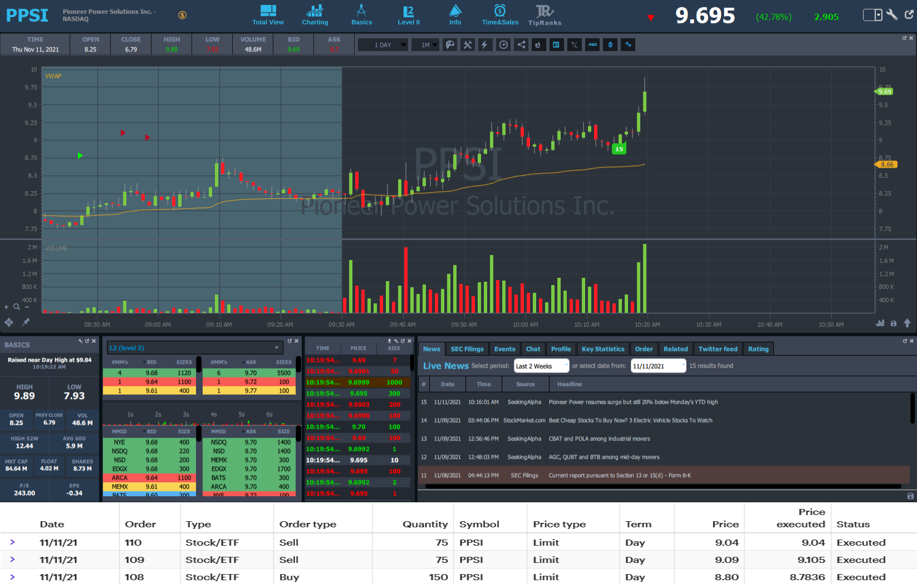Click the wrench settings icon at top right
This screenshot has width=917, height=588.
pyautogui.click(x=892, y=15)
